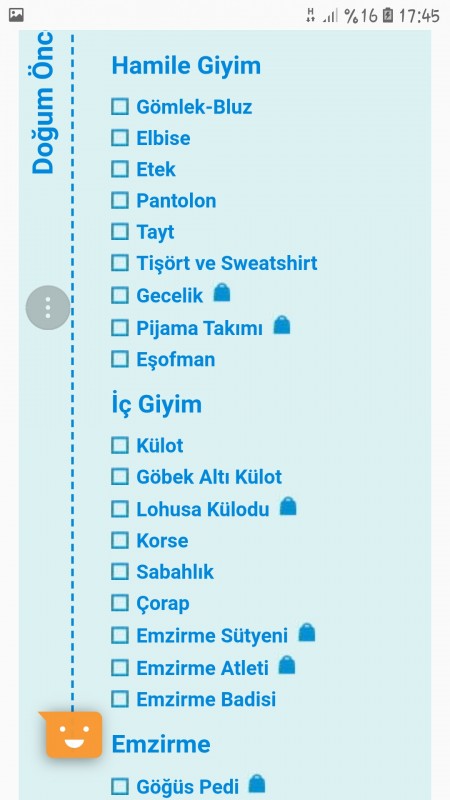450x800 pixels.
Task: Tap the bag icon next to Emzirme Sütyeni
Action: tap(307, 633)
